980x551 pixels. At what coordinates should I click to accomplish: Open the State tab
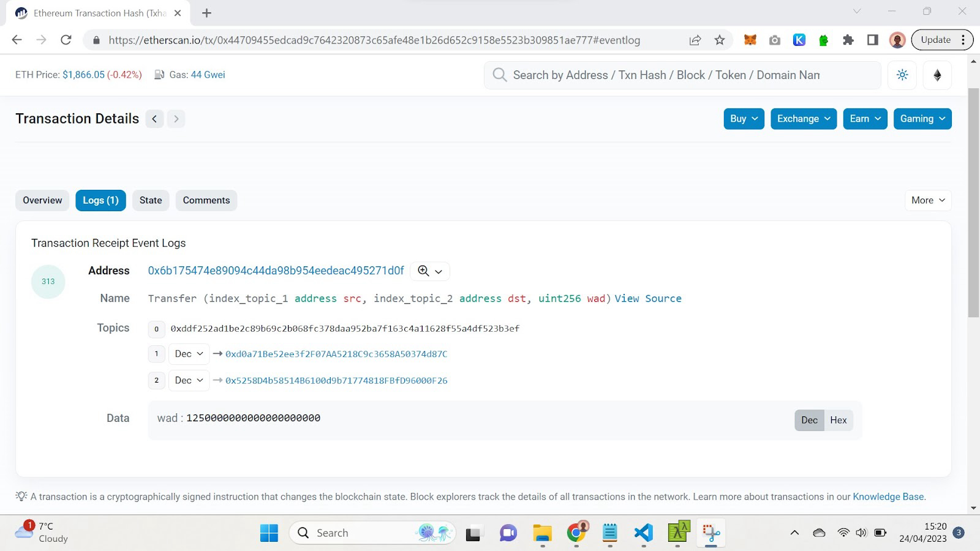(151, 200)
